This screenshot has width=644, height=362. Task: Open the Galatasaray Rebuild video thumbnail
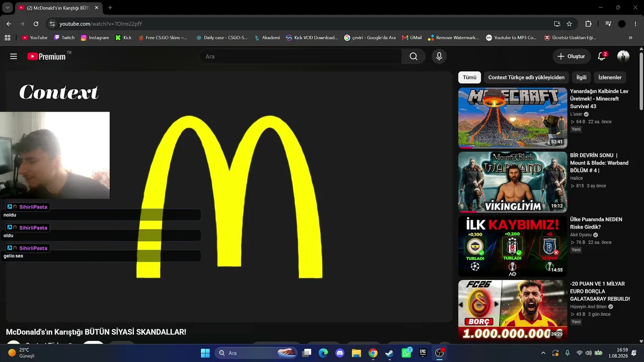(x=512, y=310)
